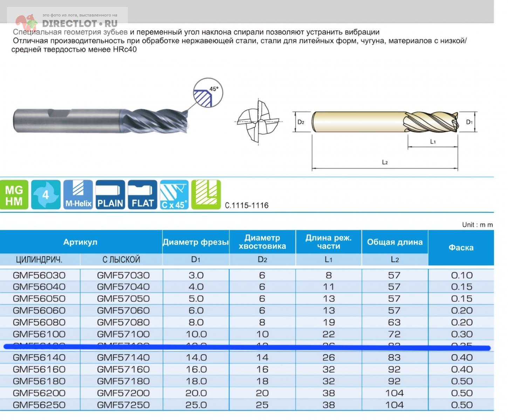Screen dimensions: 508x420
Task: Click article GMF57100
Action: tap(123, 334)
